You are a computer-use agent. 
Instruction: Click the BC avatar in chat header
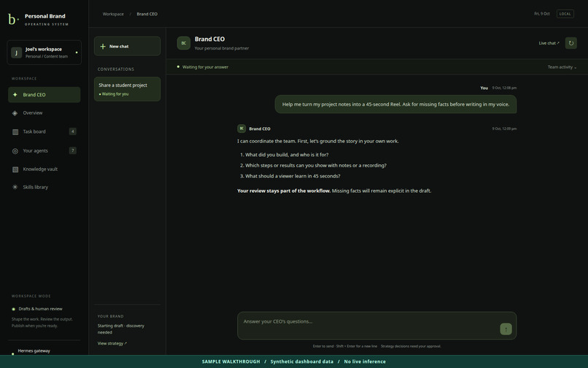click(184, 43)
